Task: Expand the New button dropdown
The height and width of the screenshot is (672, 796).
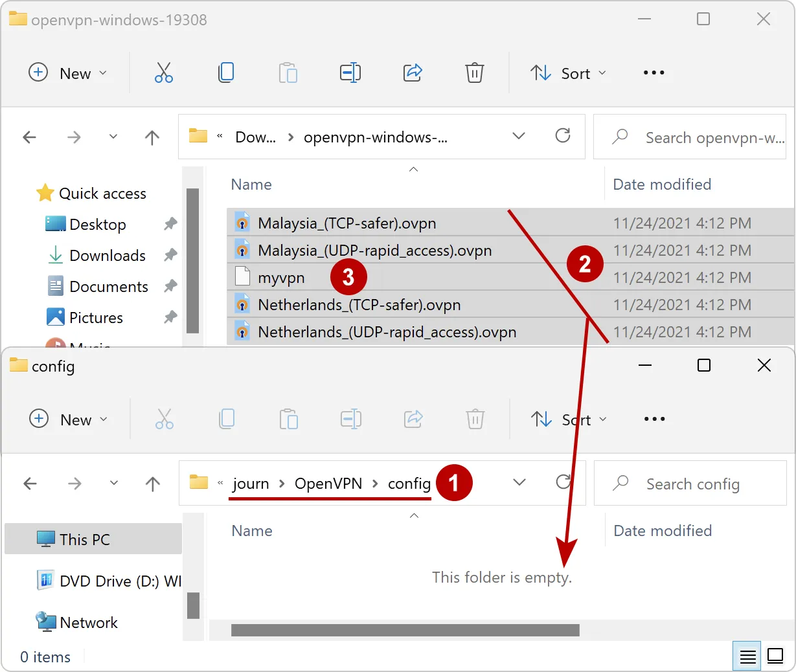Action: click(104, 73)
